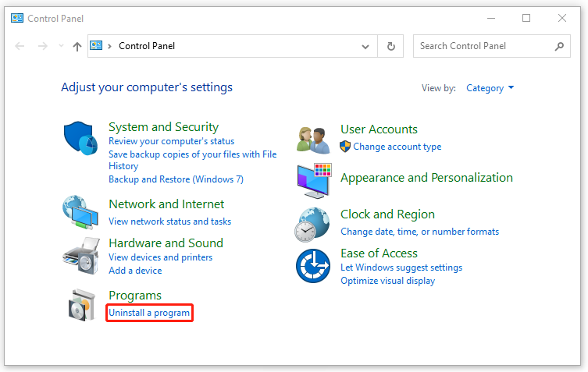This screenshot has height=372, width=588.
Task: Open System and Security category
Action: tap(163, 127)
